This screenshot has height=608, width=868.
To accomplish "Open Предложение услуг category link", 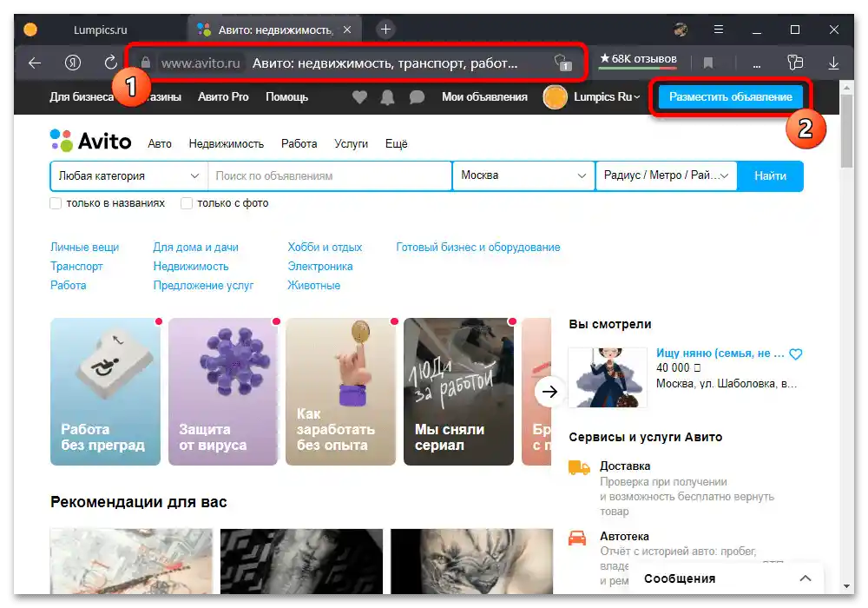I will 203,285.
